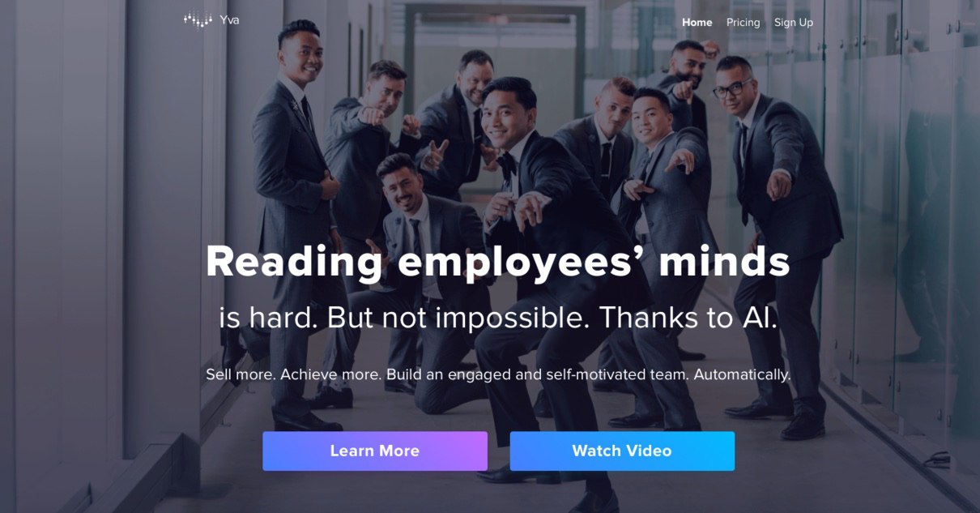Screen dimensions: 980x513
Task: Click the Yva waveform logo icon
Action: [198, 19]
